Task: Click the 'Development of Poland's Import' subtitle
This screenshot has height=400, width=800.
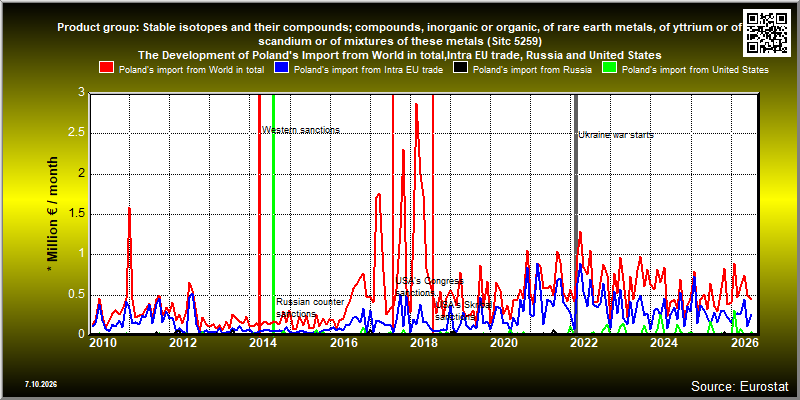Action: [399, 55]
